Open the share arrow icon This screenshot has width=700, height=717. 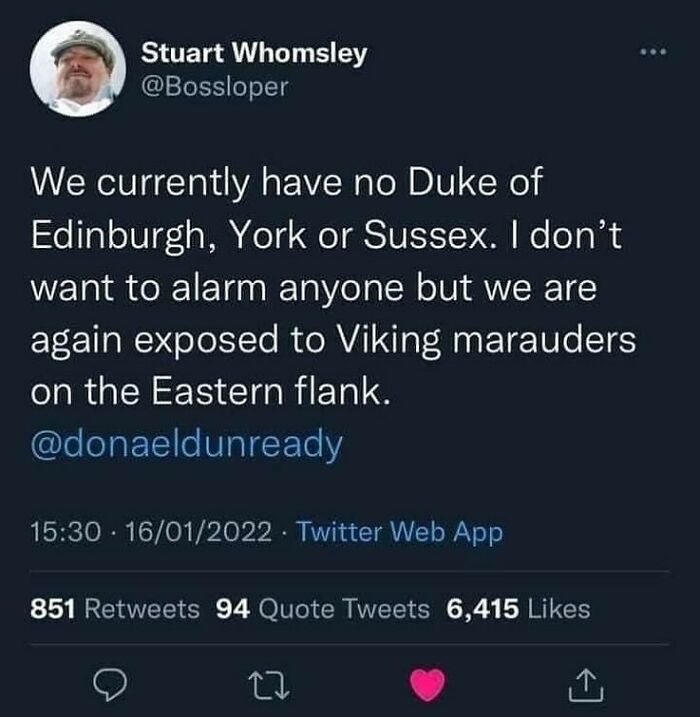(x=586, y=685)
